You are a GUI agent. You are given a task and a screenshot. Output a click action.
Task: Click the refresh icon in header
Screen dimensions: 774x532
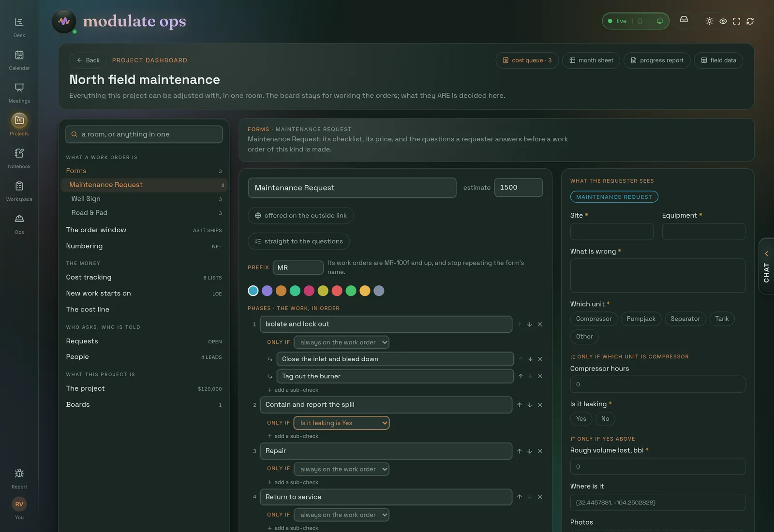(750, 21)
